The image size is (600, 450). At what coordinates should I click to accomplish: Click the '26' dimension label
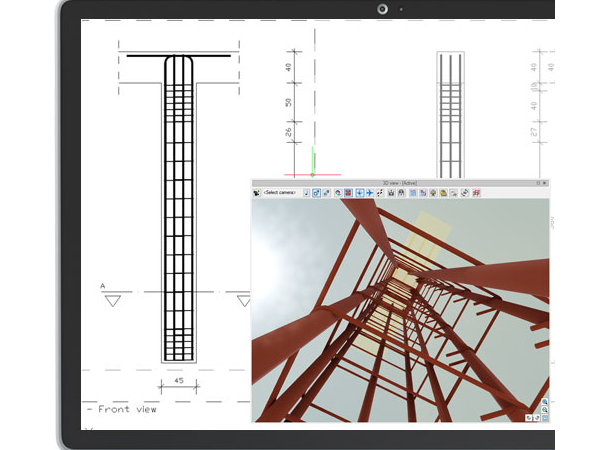click(x=288, y=132)
